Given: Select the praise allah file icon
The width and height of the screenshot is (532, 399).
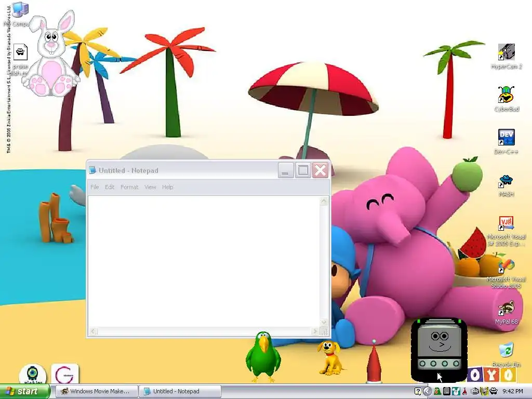Looking at the screenshot, I should (20, 60).
